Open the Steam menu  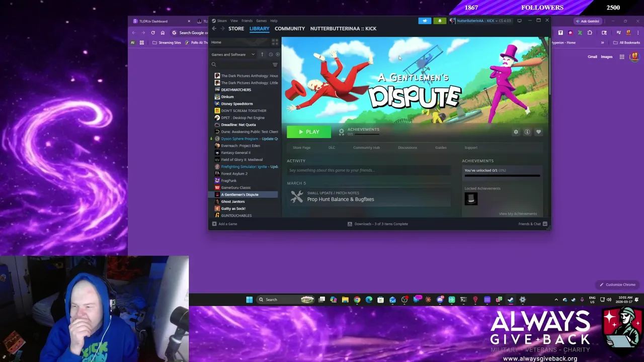pos(221,21)
